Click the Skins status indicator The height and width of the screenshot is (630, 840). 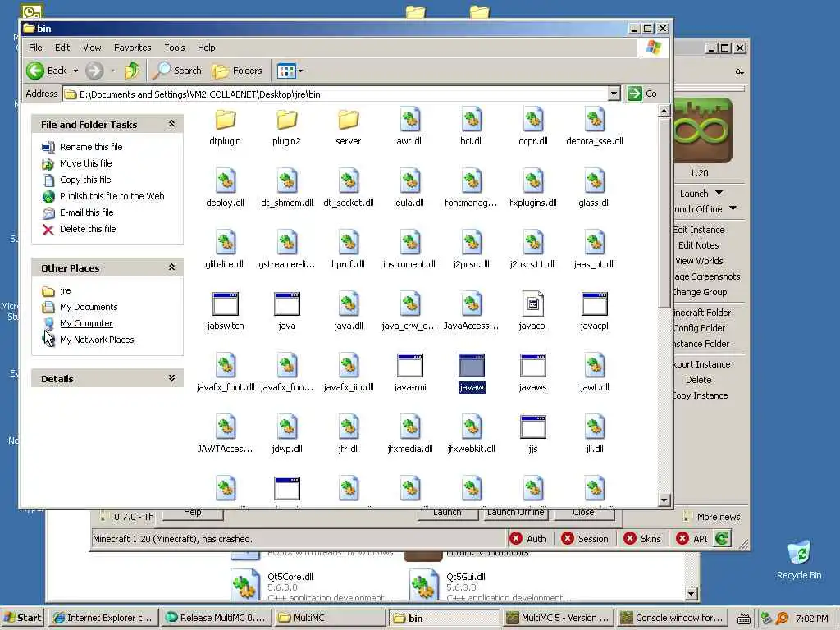coord(642,539)
